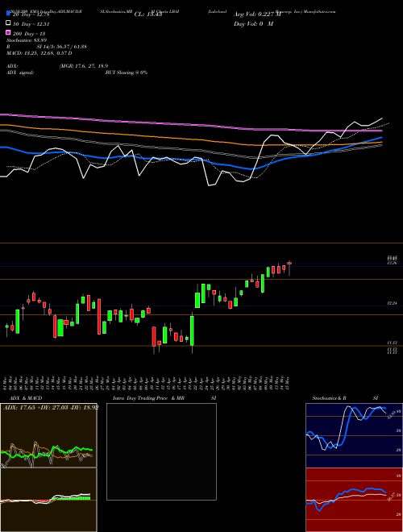
Task: Click the red-background RSI chart panel
Action: click(x=354, y=500)
